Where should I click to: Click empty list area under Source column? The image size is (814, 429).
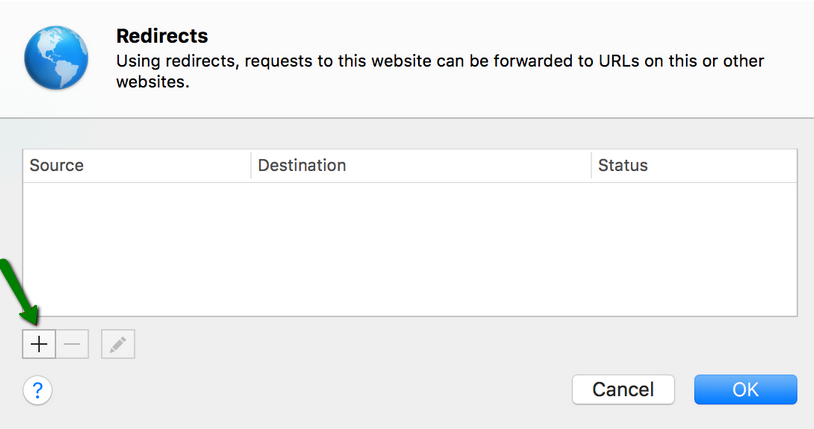coord(137,249)
